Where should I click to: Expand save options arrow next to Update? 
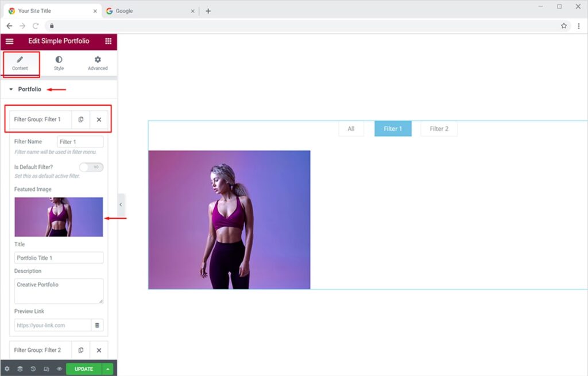107,369
